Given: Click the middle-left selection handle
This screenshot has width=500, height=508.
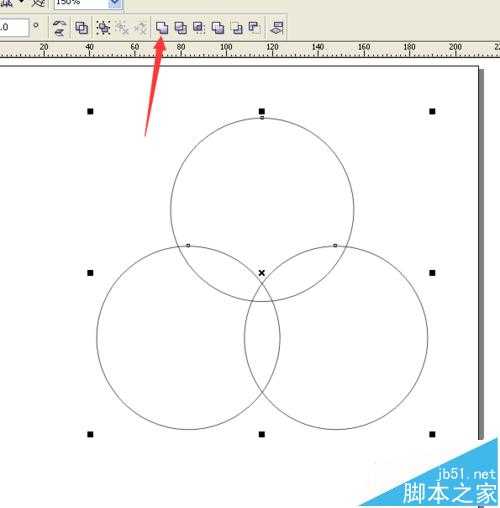Looking at the screenshot, I should 90,273.
